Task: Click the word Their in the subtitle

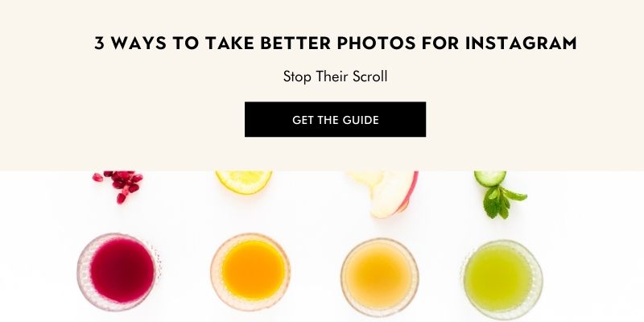Action: click(x=332, y=76)
